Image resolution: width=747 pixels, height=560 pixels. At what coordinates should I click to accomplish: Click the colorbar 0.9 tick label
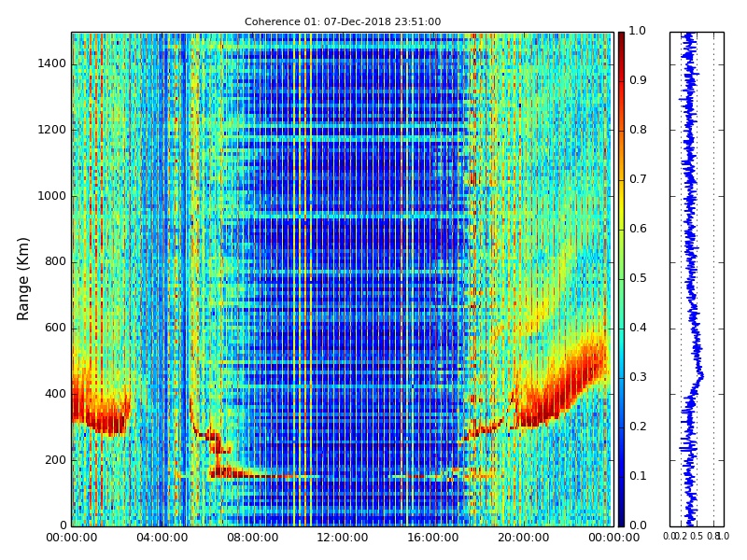[638, 80]
